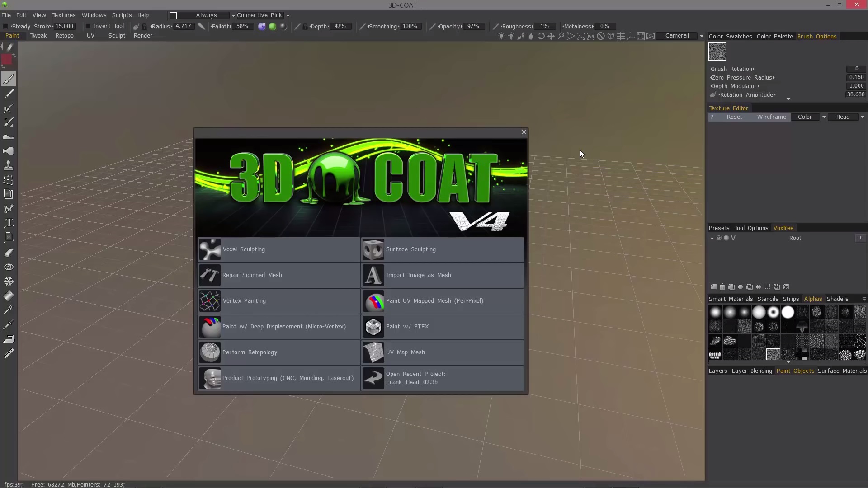Open the Scripts menu
The image size is (868, 488).
(122, 15)
